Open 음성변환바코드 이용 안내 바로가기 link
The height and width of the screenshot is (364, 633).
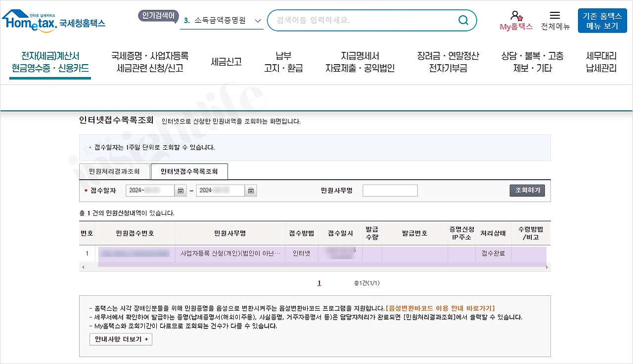pyautogui.click(x=440, y=308)
